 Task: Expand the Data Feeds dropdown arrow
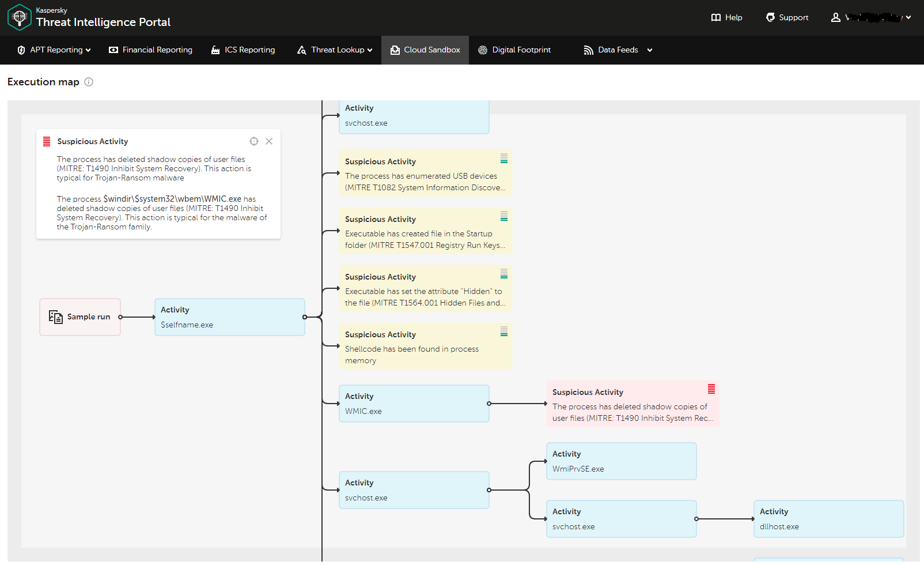click(650, 50)
